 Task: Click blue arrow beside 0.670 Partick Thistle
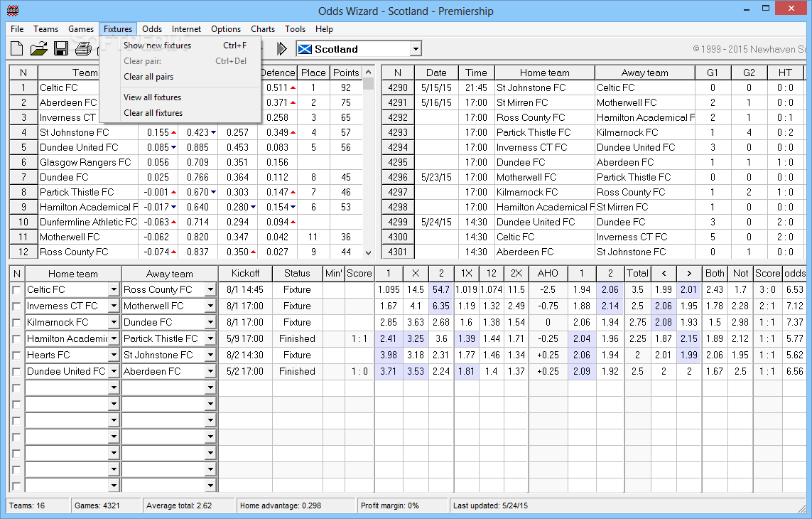pyautogui.click(x=213, y=193)
